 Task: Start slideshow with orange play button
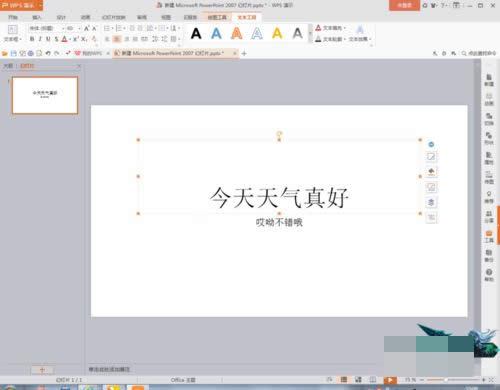390,380
